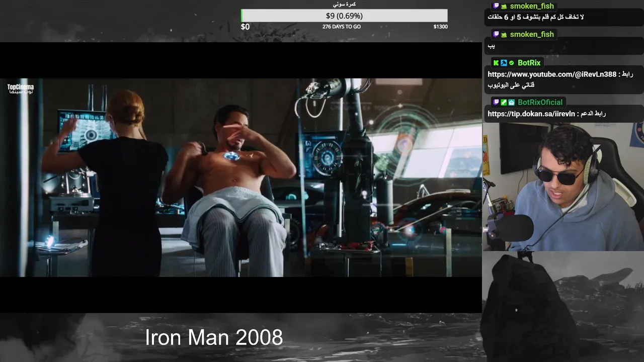Click the Twitch icon beside BotRixOficial
This screenshot has width=644, height=362.
tap(496, 102)
